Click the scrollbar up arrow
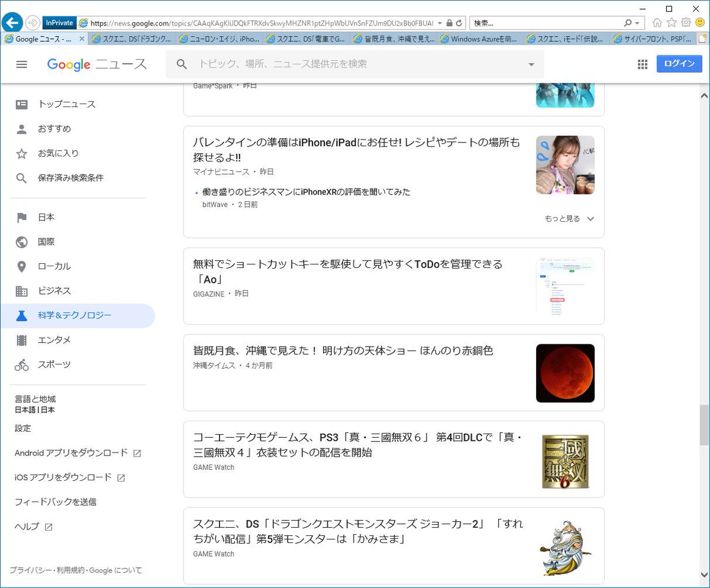Screen dimensions: 710x588 click(704, 95)
